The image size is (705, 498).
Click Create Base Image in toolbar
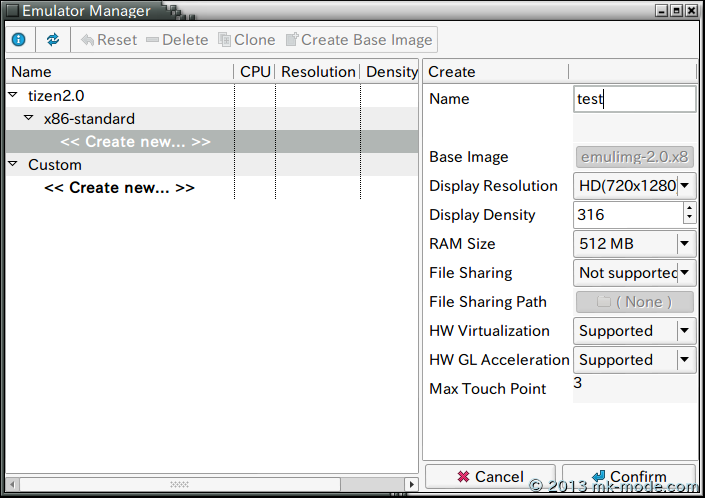[359, 40]
